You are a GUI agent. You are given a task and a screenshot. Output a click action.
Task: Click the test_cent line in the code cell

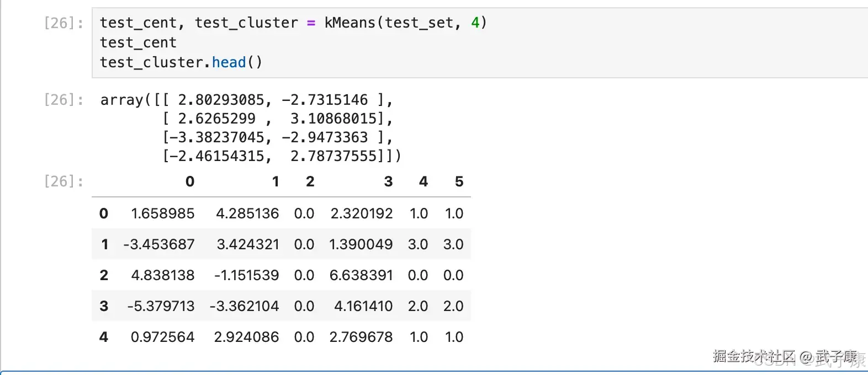pyautogui.click(x=138, y=42)
